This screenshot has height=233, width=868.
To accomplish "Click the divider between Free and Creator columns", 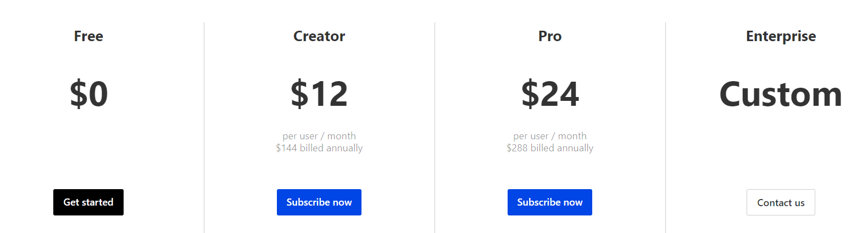I will 204,128.
